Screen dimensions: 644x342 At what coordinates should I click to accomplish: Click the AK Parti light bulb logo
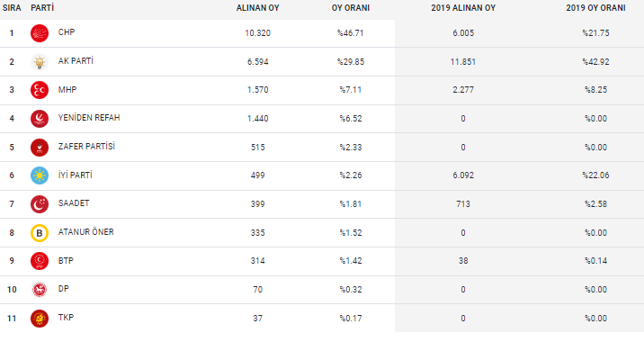click(x=40, y=62)
